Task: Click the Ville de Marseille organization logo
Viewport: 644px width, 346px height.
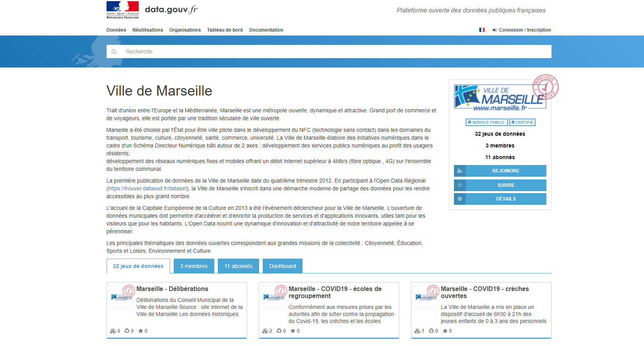Action: (500, 97)
